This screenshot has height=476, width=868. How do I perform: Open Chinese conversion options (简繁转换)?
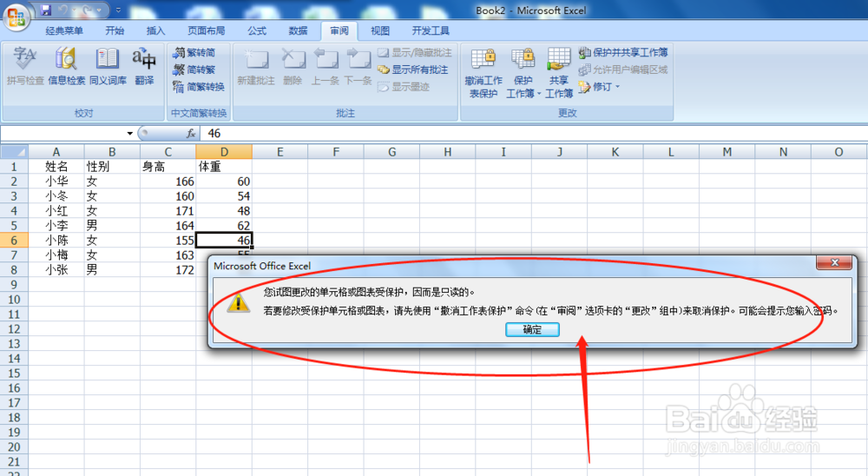pyautogui.click(x=198, y=87)
